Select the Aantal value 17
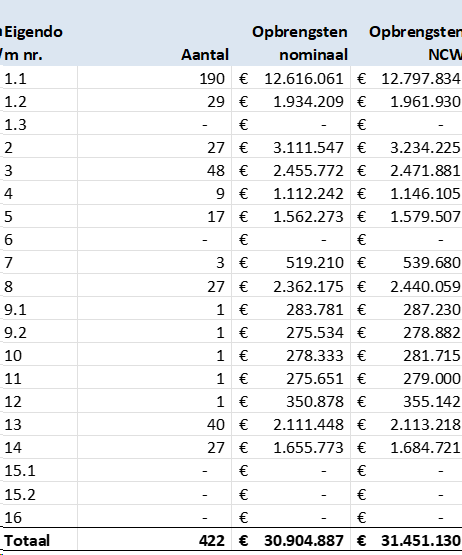 (x=216, y=217)
